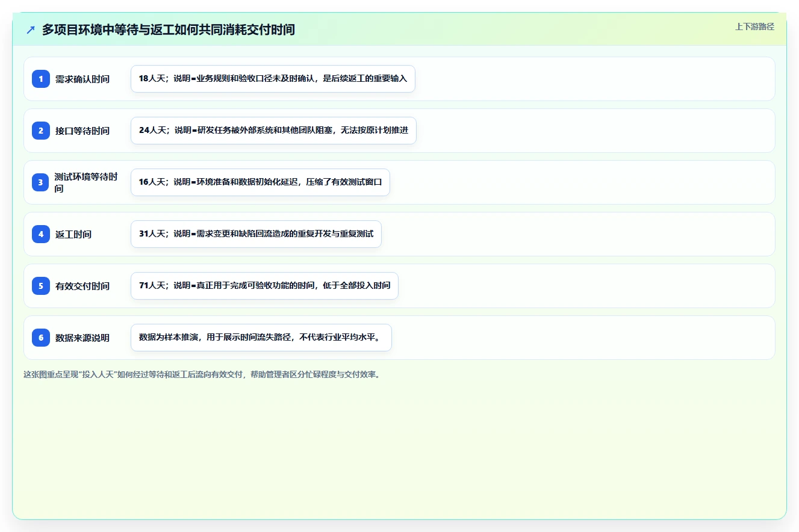
Task: Click the arrow icon beside the title
Action: 31,30
